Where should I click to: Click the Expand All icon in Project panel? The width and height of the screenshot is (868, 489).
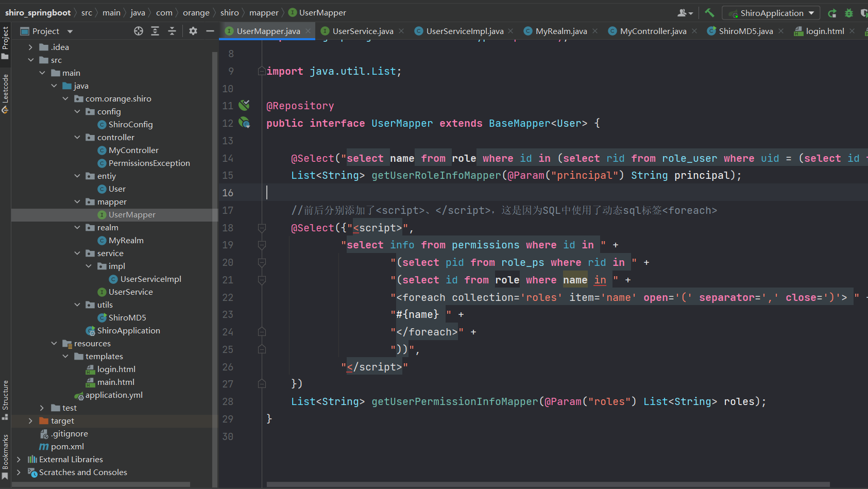pyautogui.click(x=155, y=31)
